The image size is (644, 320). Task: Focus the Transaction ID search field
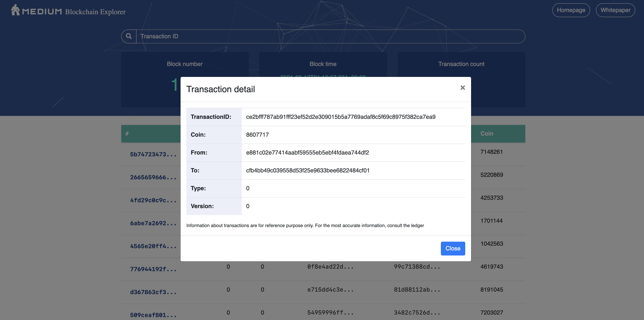point(330,36)
